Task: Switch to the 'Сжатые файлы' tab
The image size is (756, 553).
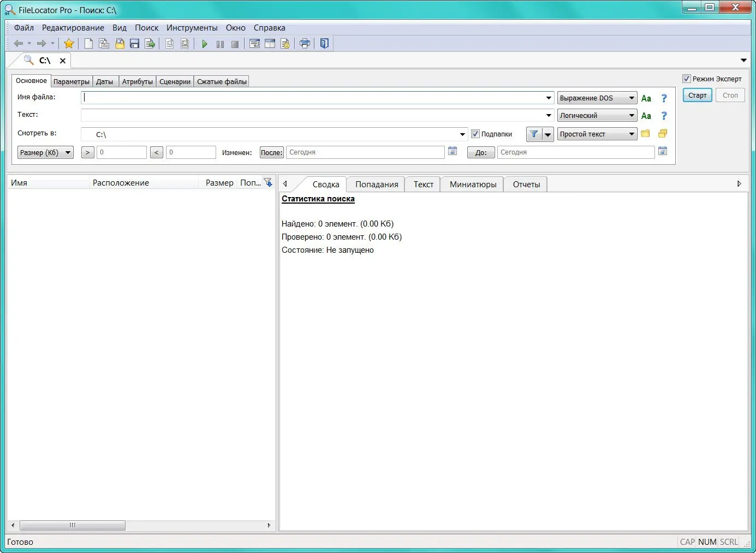Action: pos(222,82)
